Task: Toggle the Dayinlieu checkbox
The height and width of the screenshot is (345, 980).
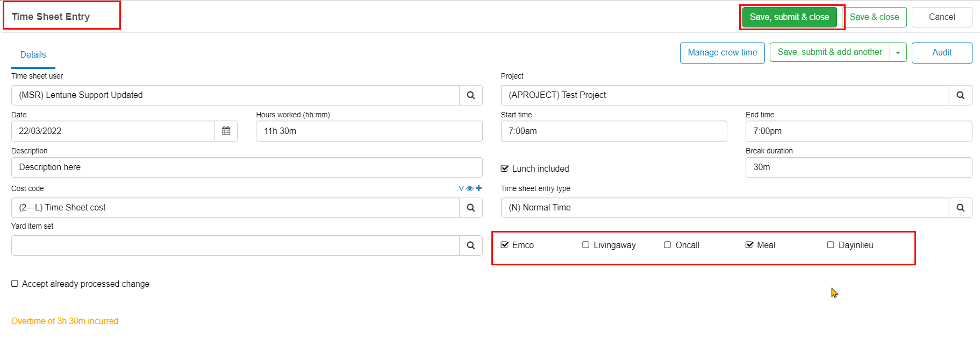Action: [831, 245]
